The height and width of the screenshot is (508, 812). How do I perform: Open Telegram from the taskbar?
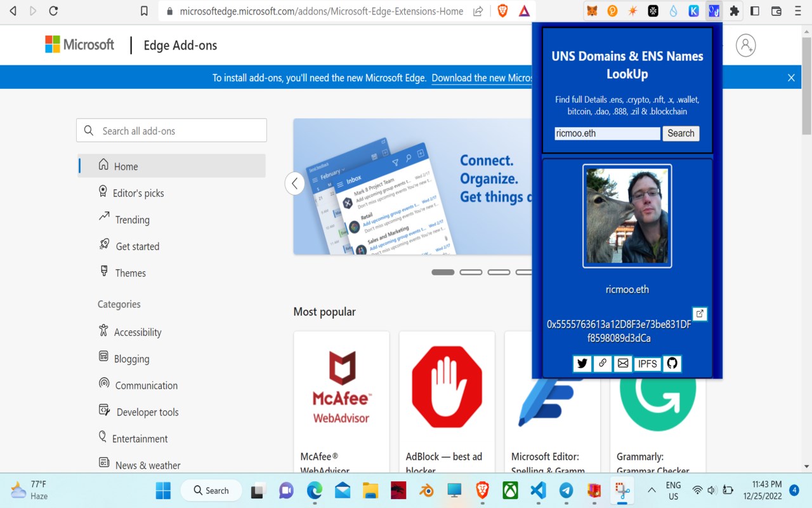tap(566, 490)
